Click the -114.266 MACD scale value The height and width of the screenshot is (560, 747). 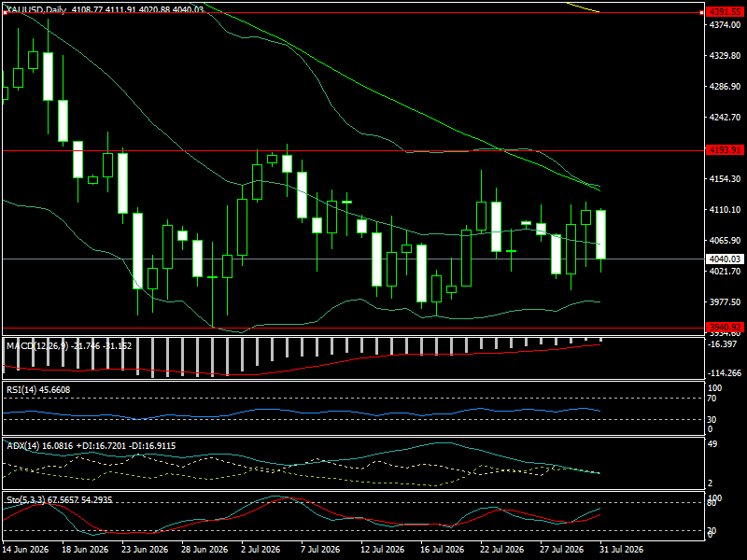tap(726, 372)
